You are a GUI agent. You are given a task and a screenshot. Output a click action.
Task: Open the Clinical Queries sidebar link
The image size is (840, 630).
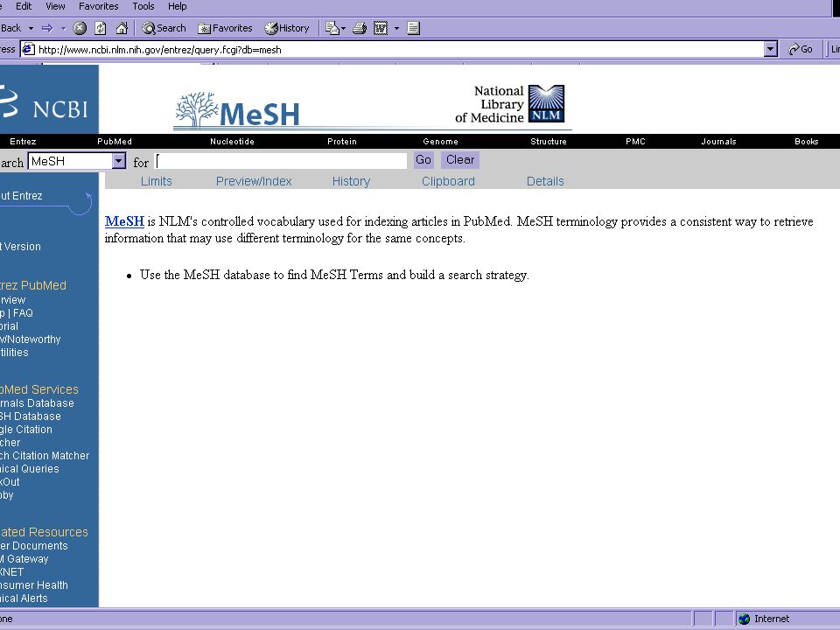pyautogui.click(x=30, y=469)
